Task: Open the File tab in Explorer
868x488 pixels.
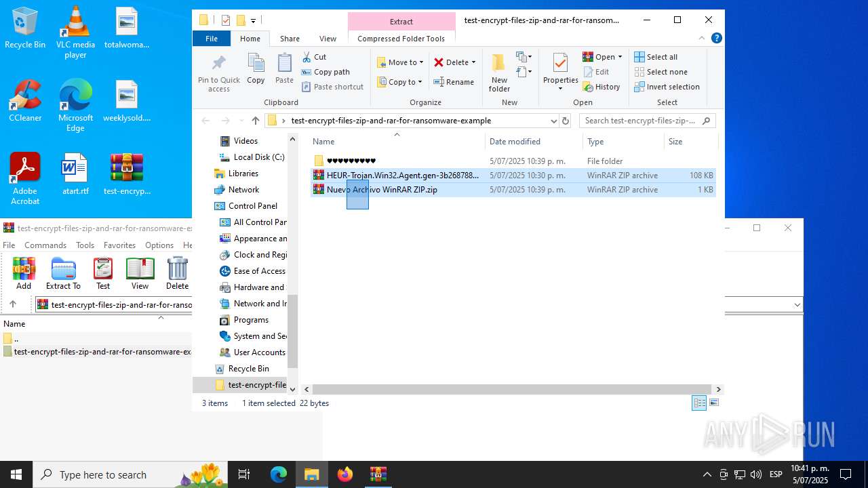Action: pos(212,39)
